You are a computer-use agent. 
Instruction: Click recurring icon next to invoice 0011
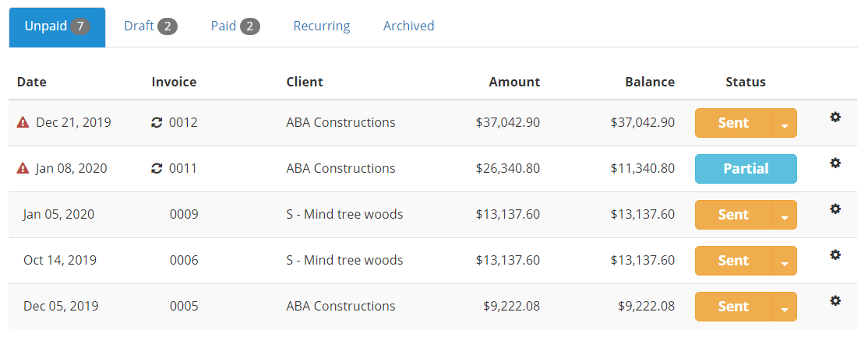(157, 169)
